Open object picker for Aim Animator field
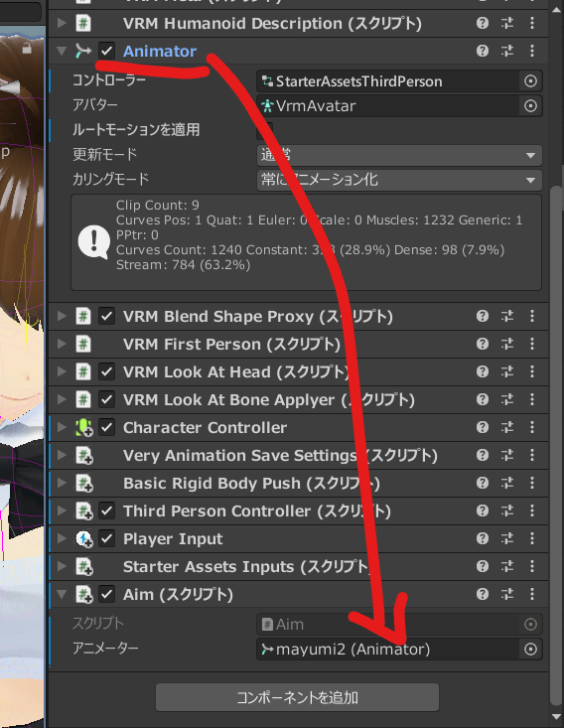The height and width of the screenshot is (728, 564). click(x=530, y=650)
